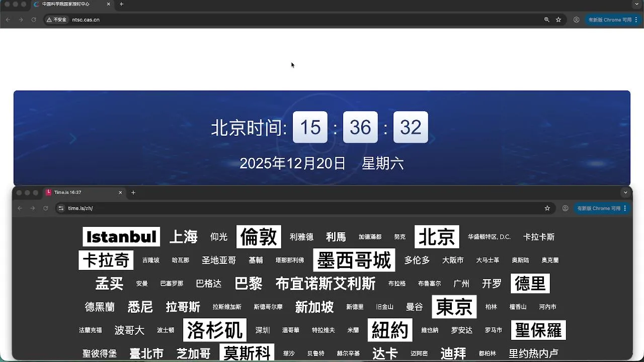Reload the ntsc.cas.cn page

(34, 20)
